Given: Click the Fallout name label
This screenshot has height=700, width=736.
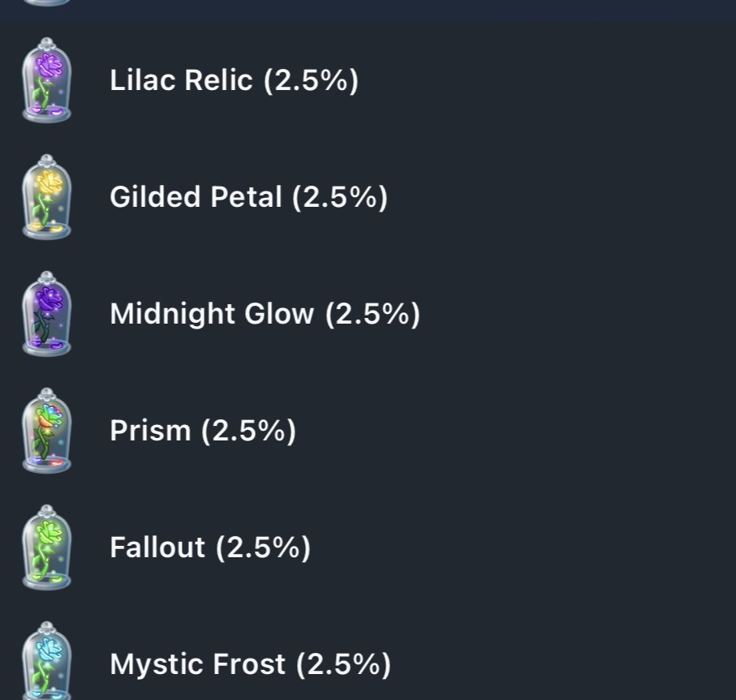Looking at the screenshot, I should pos(157,548).
